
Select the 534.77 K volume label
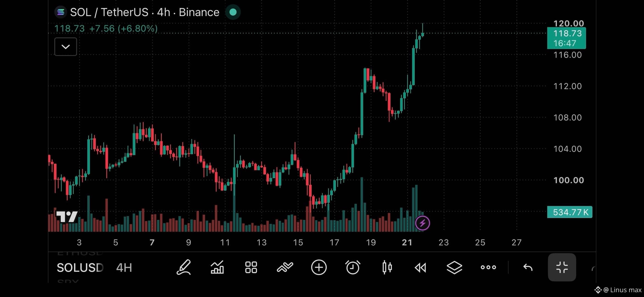coord(570,212)
